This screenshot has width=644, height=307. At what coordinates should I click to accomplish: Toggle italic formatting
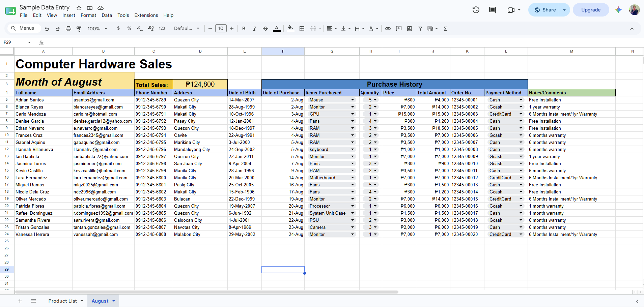(x=255, y=29)
